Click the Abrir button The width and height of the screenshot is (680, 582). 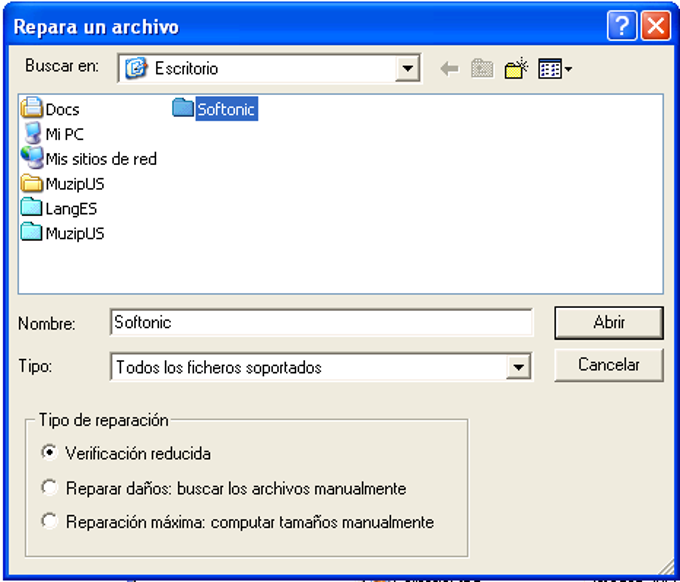pyautogui.click(x=609, y=323)
